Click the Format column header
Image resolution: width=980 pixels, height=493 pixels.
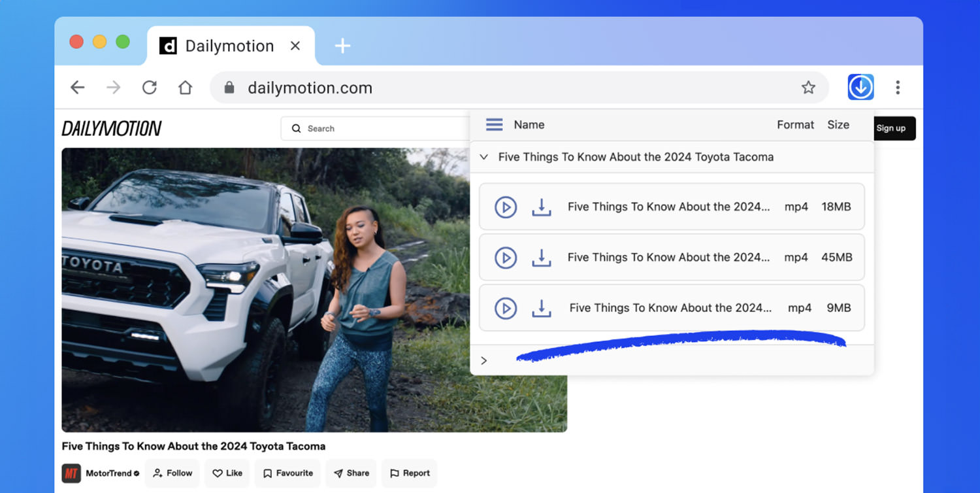(x=795, y=125)
